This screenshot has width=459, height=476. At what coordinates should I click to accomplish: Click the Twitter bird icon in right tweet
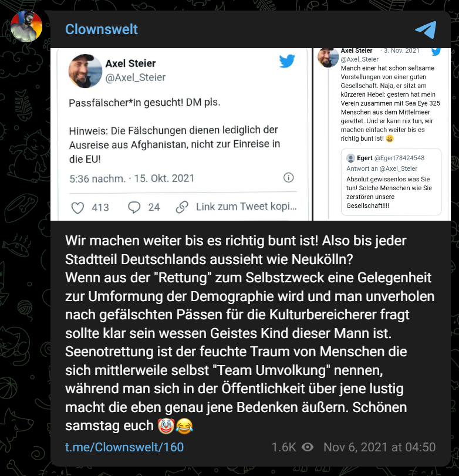coord(436,51)
